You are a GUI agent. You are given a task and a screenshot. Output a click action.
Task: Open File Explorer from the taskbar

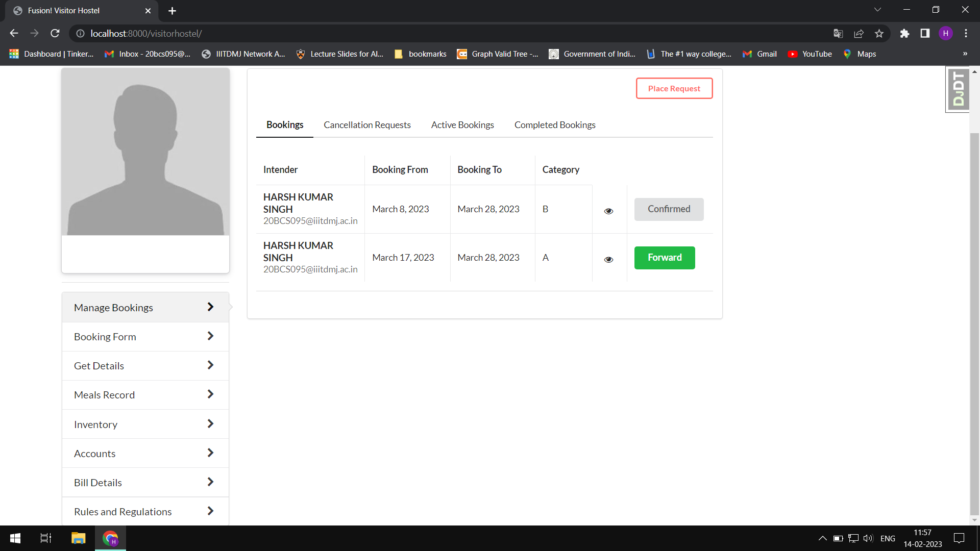pyautogui.click(x=78, y=538)
